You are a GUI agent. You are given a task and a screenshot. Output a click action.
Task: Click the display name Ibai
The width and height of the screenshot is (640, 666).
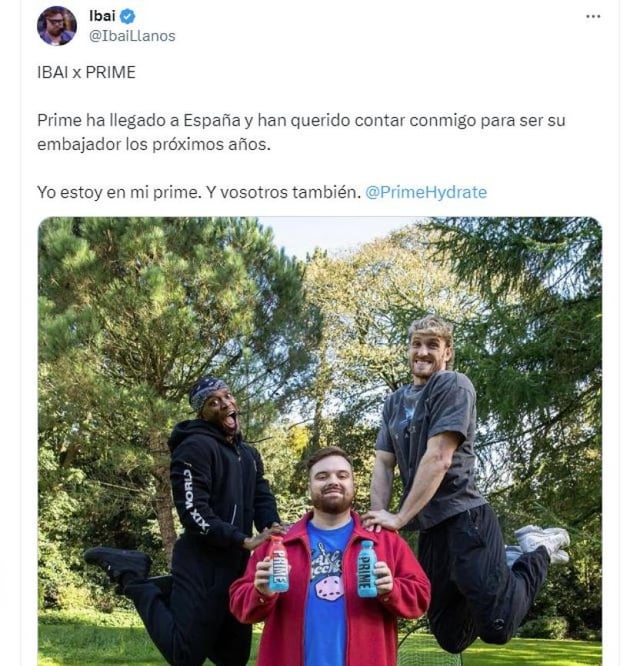click(x=102, y=16)
